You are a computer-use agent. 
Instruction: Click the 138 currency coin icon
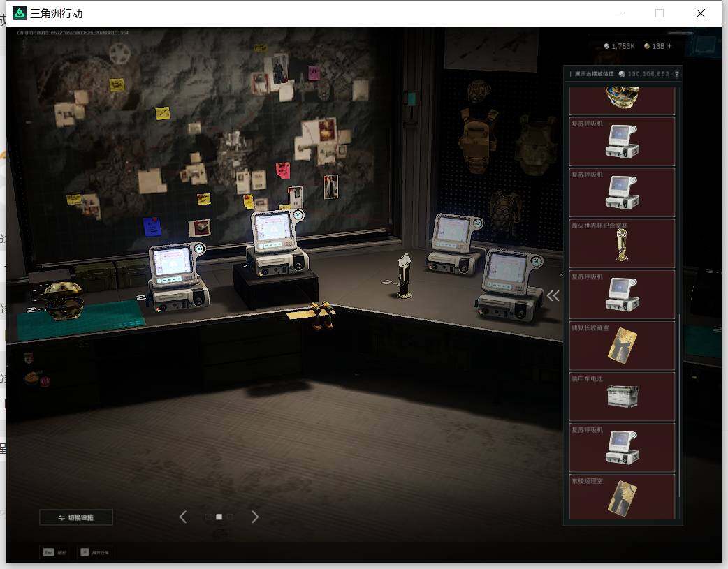click(647, 46)
